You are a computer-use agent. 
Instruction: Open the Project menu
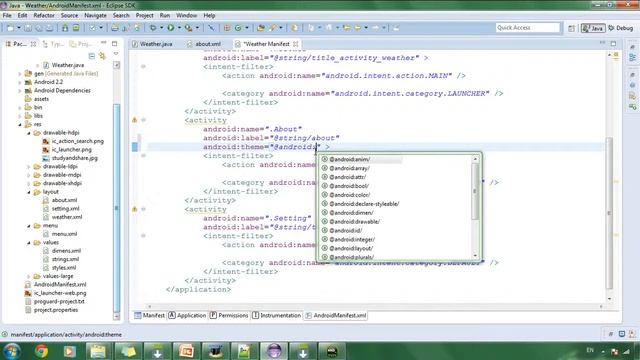[x=144, y=16]
